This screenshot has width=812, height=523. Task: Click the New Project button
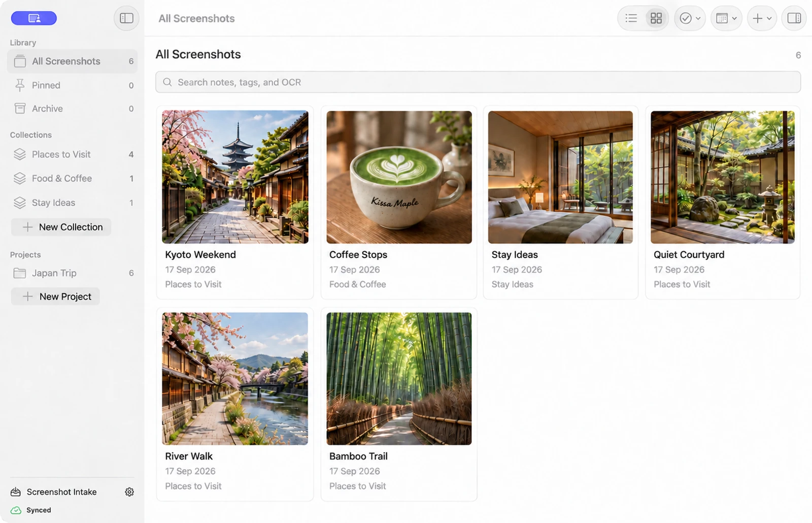point(55,297)
